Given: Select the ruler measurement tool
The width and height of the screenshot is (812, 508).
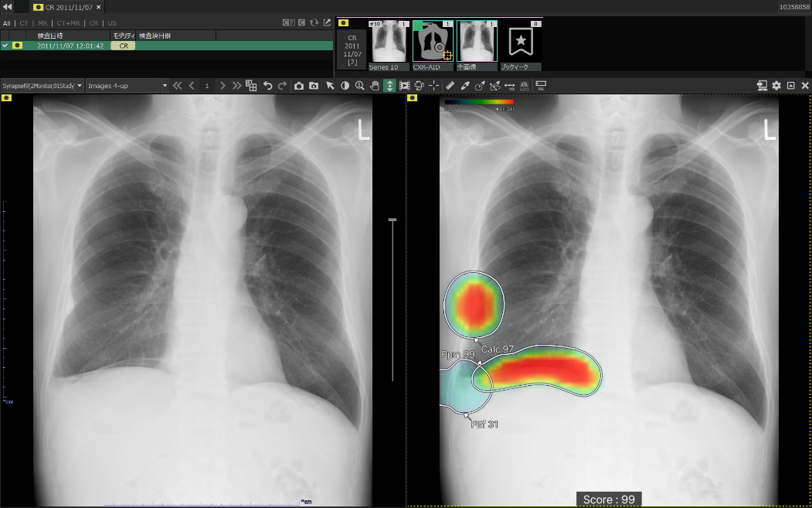Looking at the screenshot, I should click(x=450, y=85).
